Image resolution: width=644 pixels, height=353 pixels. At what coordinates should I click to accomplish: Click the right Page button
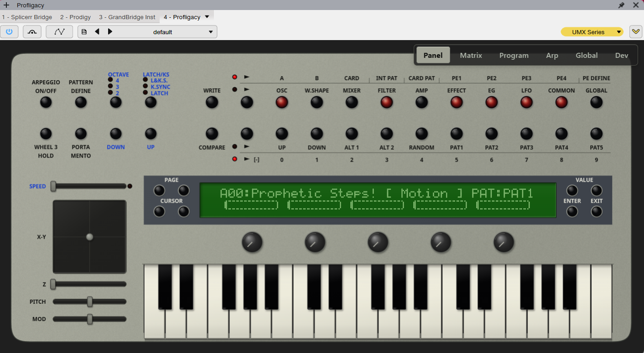tap(184, 190)
